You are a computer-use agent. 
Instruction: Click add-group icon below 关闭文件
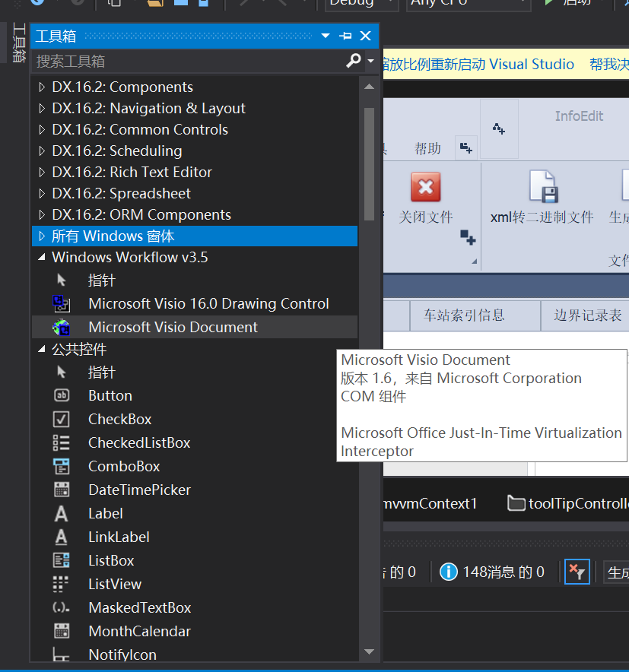point(468,237)
